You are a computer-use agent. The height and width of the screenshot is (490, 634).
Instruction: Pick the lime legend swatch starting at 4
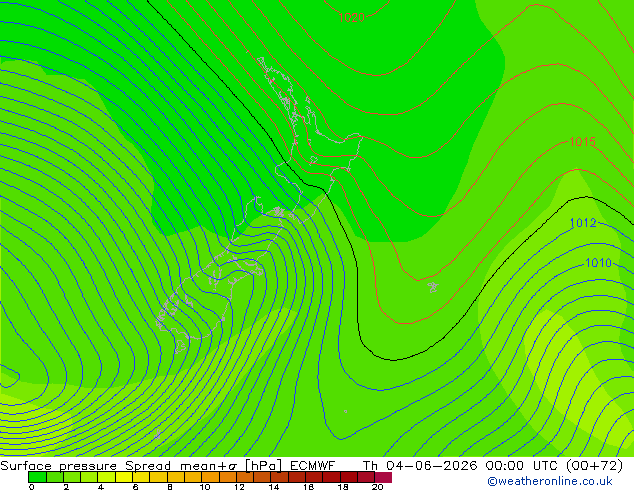click(x=106, y=477)
